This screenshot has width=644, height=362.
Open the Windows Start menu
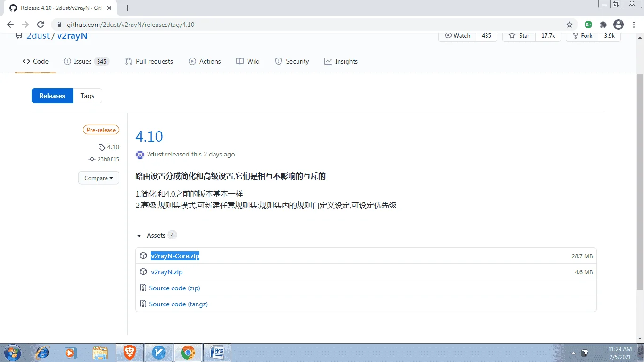point(12,352)
